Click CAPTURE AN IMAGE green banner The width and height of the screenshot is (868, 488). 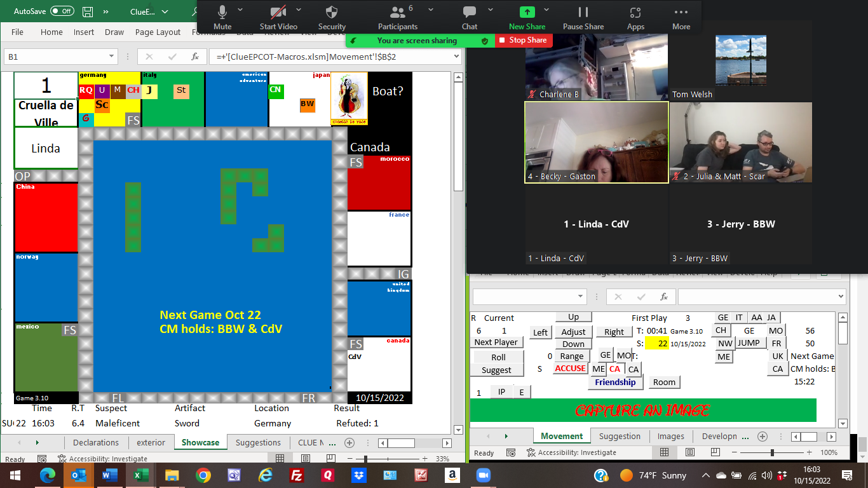click(x=643, y=410)
